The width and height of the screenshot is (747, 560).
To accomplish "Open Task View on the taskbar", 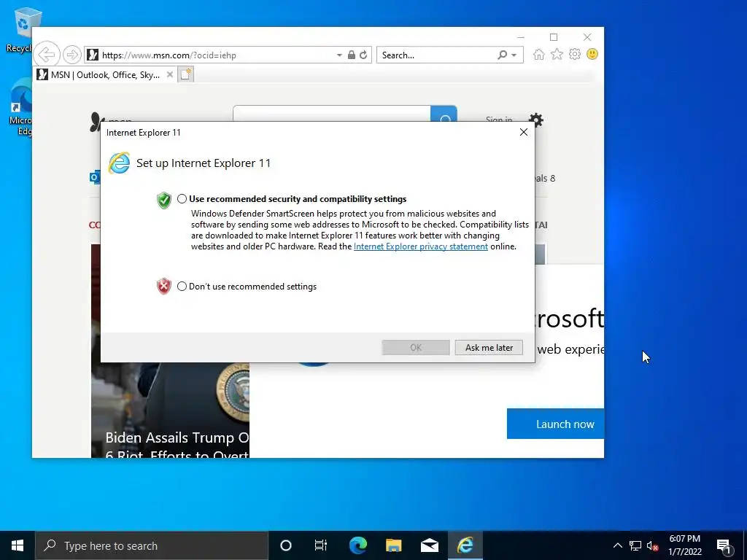I will tap(321, 545).
